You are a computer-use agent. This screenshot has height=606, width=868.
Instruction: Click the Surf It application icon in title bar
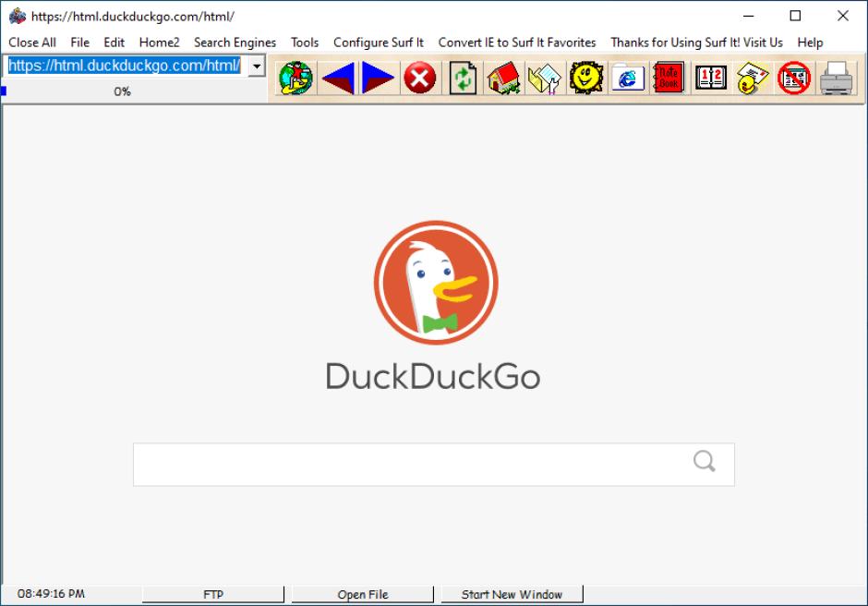18,16
